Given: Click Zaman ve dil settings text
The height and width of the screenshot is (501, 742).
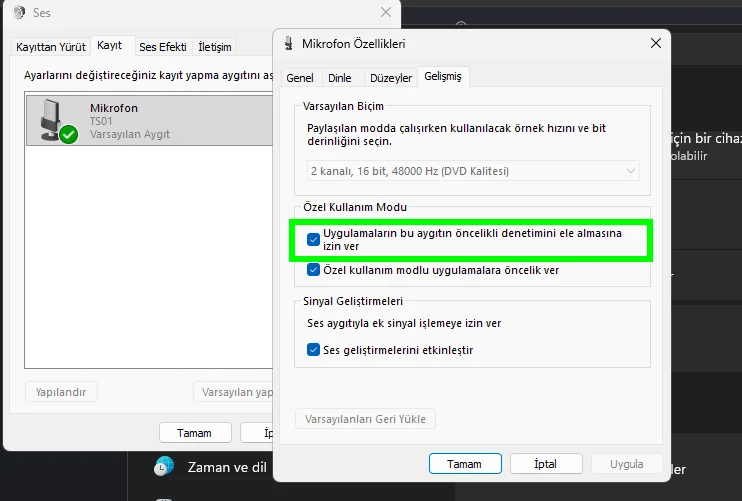Looking at the screenshot, I should (x=227, y=467).
